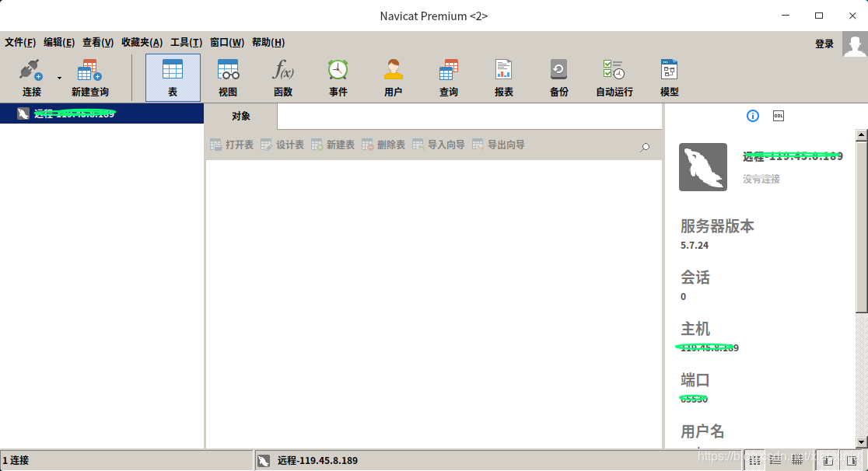This screenshot has width=868, height=471.
Task: Show the DDL panel icon
Action: (x=779, y=116)
